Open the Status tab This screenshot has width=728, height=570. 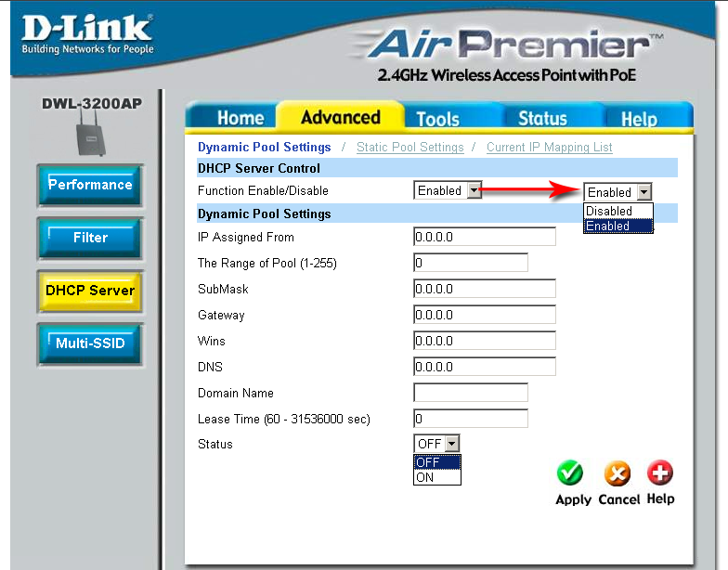click(542, 119)
